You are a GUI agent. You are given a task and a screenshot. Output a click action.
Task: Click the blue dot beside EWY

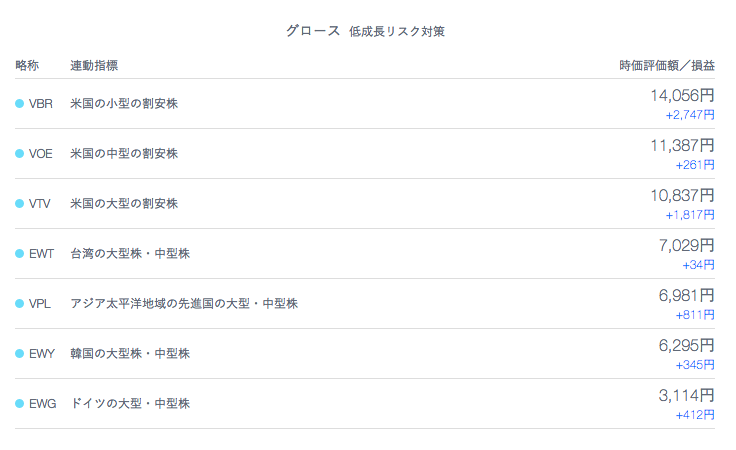pos(19,353)
